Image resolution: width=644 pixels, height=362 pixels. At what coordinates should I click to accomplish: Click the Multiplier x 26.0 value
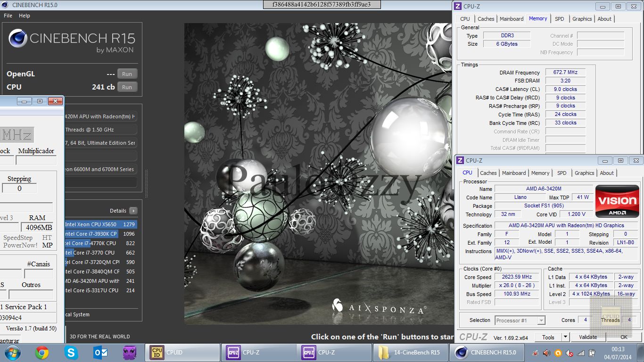[x=518, y=286]
